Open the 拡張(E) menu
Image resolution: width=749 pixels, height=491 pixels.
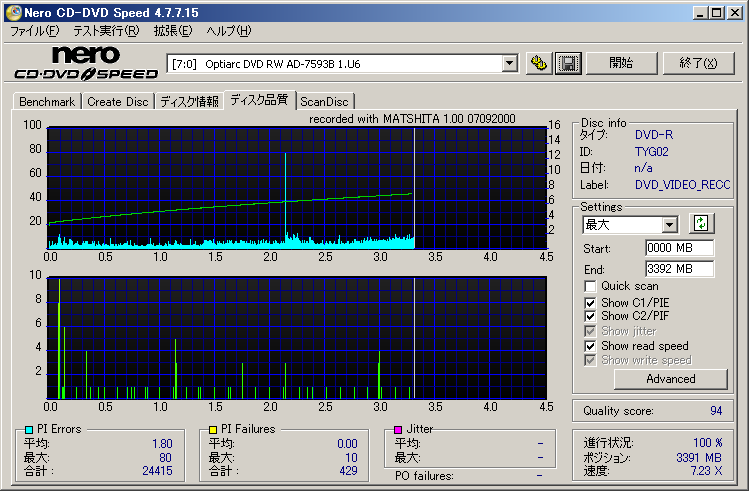coord(173,31)
